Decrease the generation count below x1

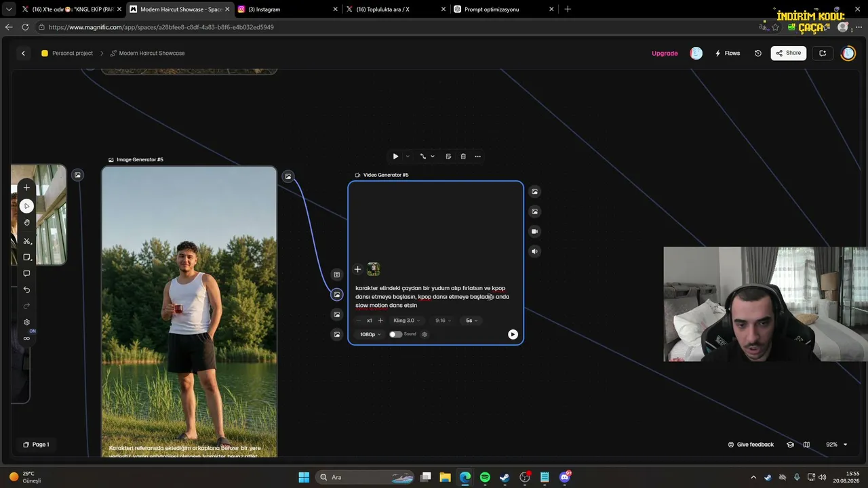click(359, 321)
